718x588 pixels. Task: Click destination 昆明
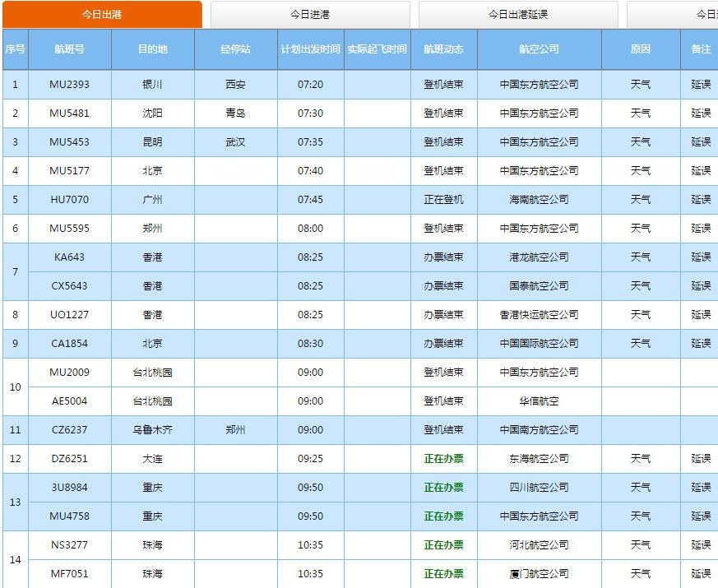pyautogui.click(x=152, y=142)
